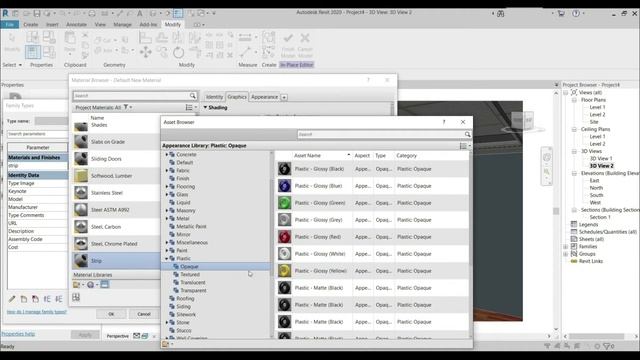640x360 pixels.
Task: Expand the Families node in Project Browser
Action: [566, 247]
